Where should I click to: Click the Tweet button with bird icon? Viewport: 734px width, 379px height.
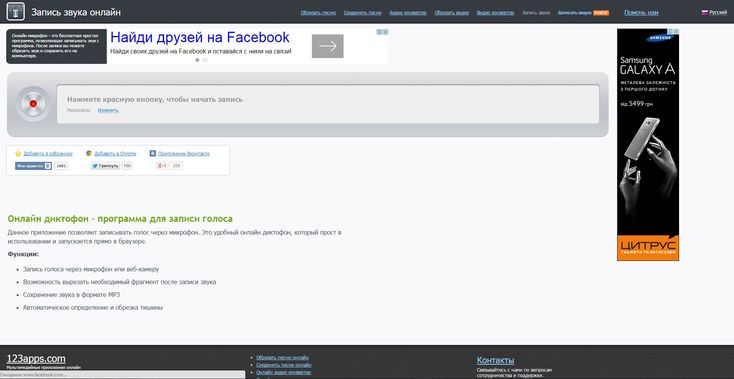pyautogui.click(x=105, y=166)
